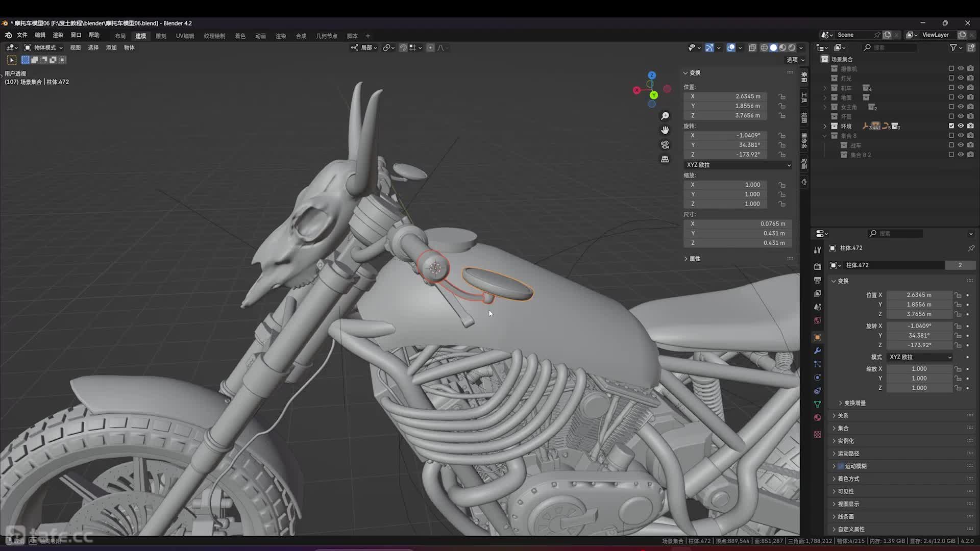Click the sidebar 尺寸 X field 0.0765 m
This screenshot has height=551, width=980.
click(738, 224)
